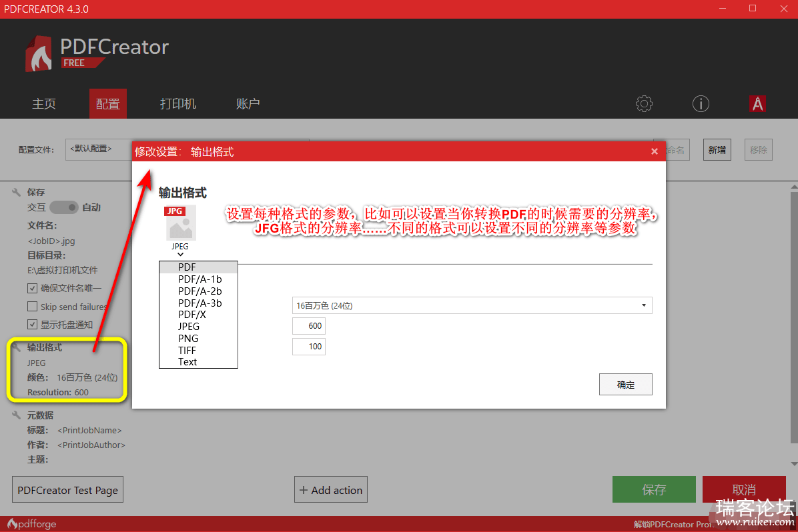The image size is (798, 532).
Task: Click the PDFCreator flame logo
Action: coord(39,53)
